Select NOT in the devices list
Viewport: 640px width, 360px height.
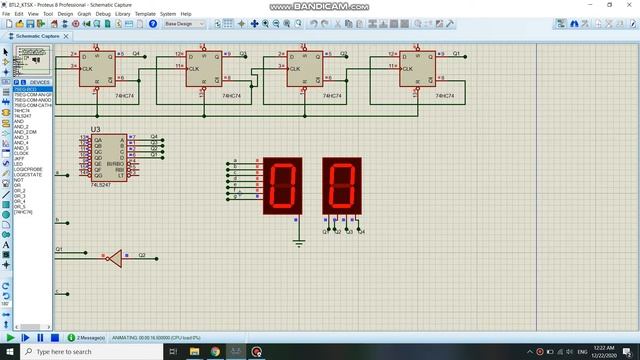19,180
